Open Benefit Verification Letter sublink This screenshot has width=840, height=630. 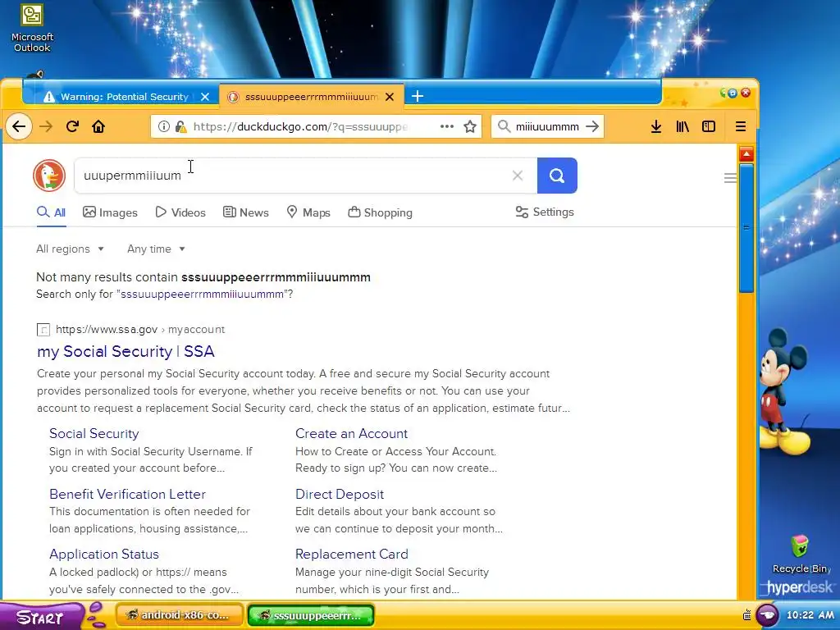click(127, 494)
